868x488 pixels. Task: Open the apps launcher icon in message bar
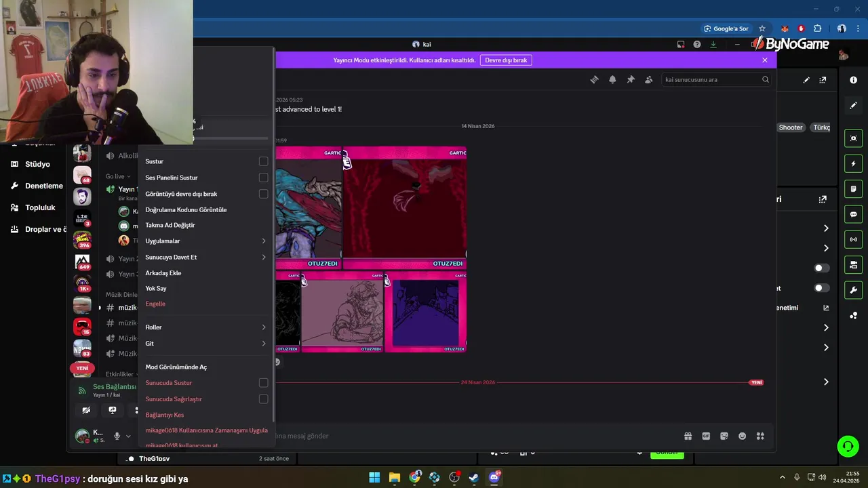pos(760,436)
